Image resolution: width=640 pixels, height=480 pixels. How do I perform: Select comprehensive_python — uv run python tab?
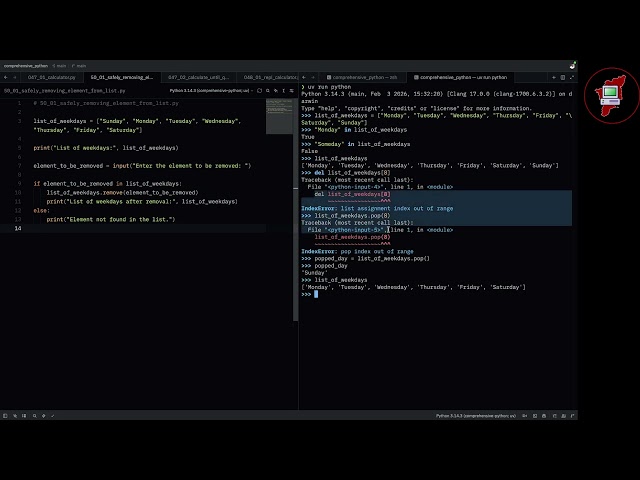pos(460,77)
